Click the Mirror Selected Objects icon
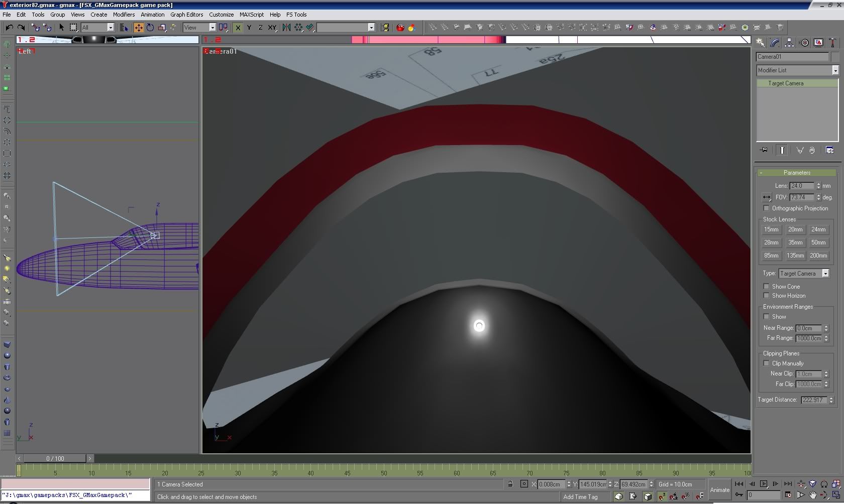The width and height of the screenshot is (844, 504). point(286,28)
